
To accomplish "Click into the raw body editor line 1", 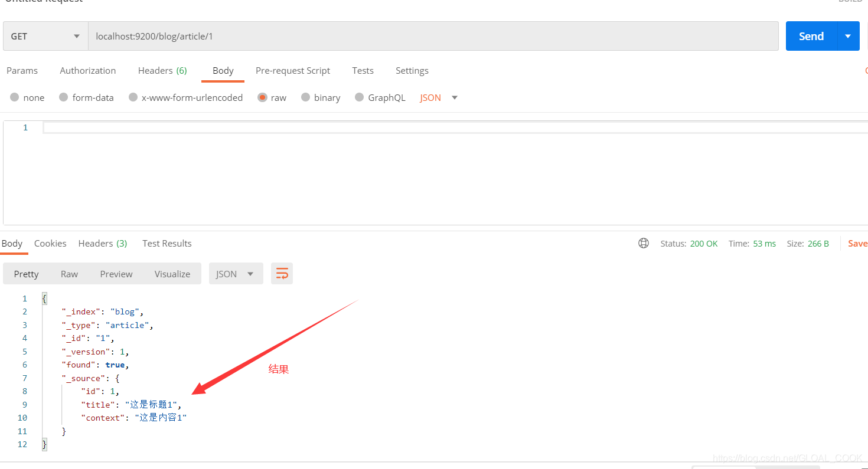I will tap(455, 127).
